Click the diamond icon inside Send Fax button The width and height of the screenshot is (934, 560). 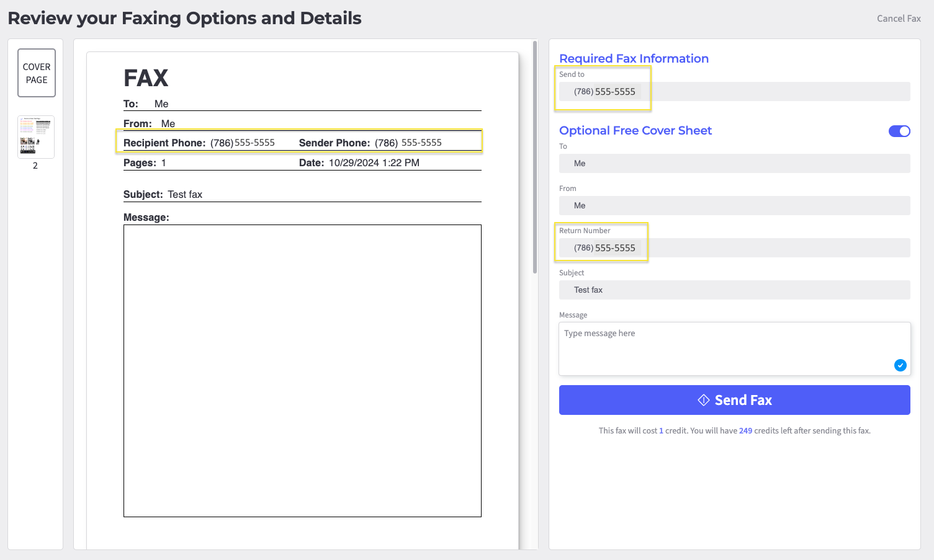[702, 400]
